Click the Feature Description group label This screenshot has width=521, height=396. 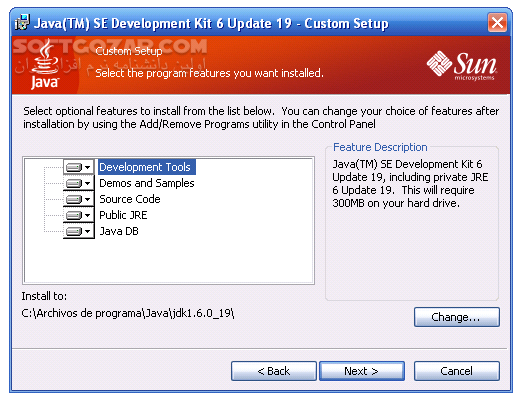click(380, 147)
